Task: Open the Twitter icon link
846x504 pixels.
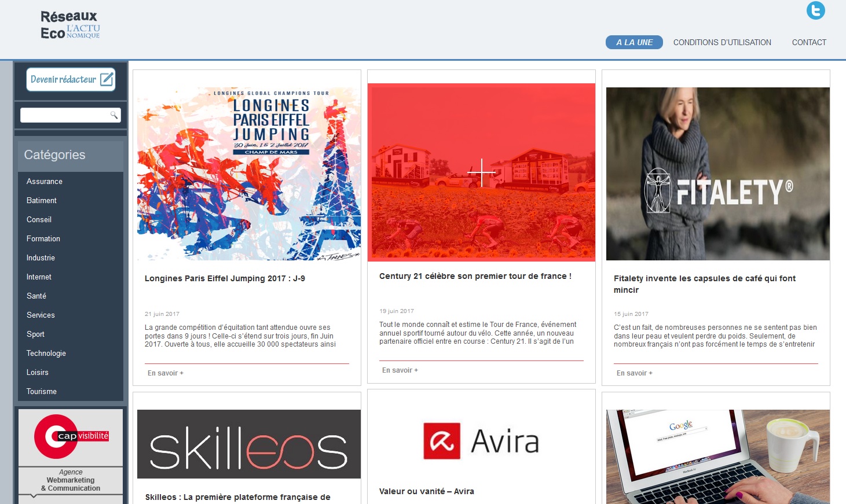Action: 816,10
